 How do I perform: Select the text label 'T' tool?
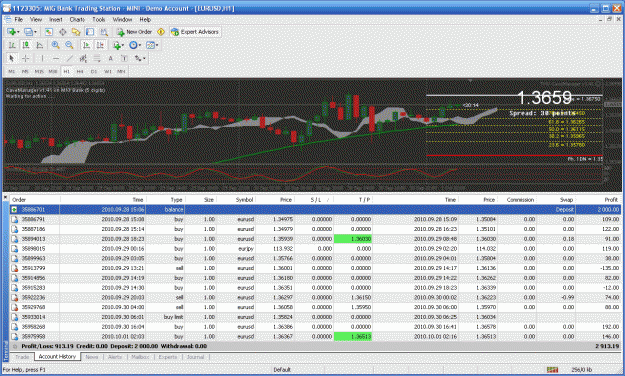point(124,58)
